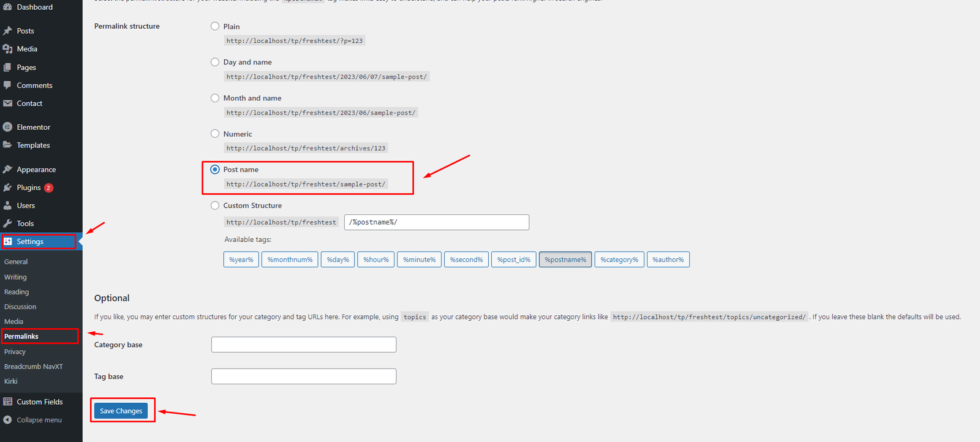Viewport: 980px width, 442px height.
Task: Click the Plugins icon in sidebar
Action: pos(8,188)
